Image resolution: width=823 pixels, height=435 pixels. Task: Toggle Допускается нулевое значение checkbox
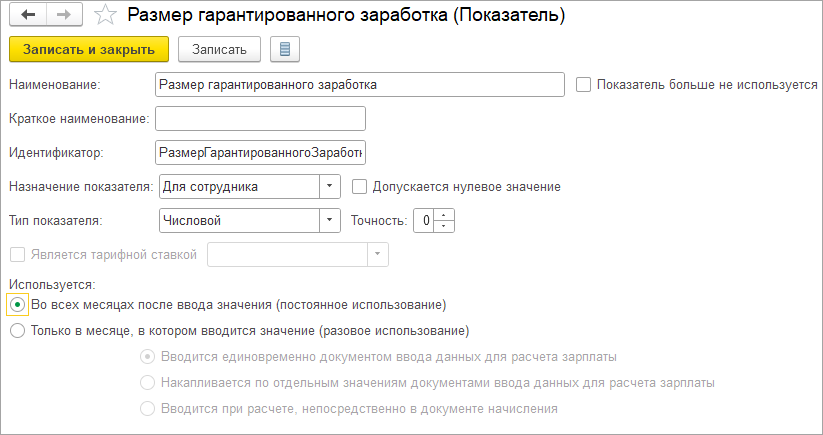tap(360, 187)
